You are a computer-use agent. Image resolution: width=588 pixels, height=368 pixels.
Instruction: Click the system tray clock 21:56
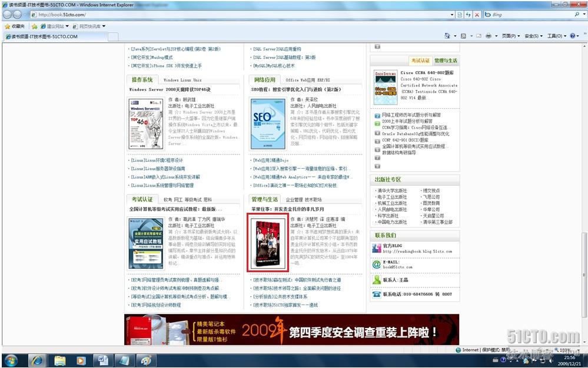[x=569, y=357]
